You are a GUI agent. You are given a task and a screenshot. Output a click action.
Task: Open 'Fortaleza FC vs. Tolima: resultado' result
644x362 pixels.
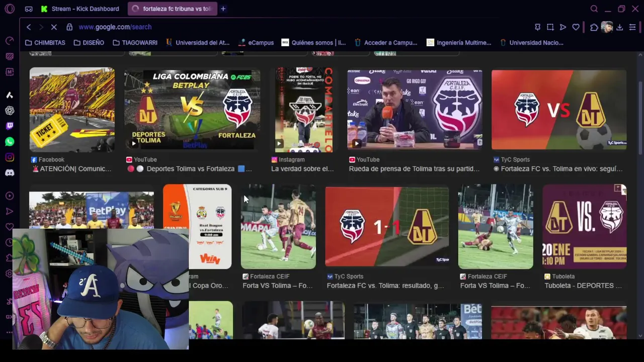click(385, 286)
